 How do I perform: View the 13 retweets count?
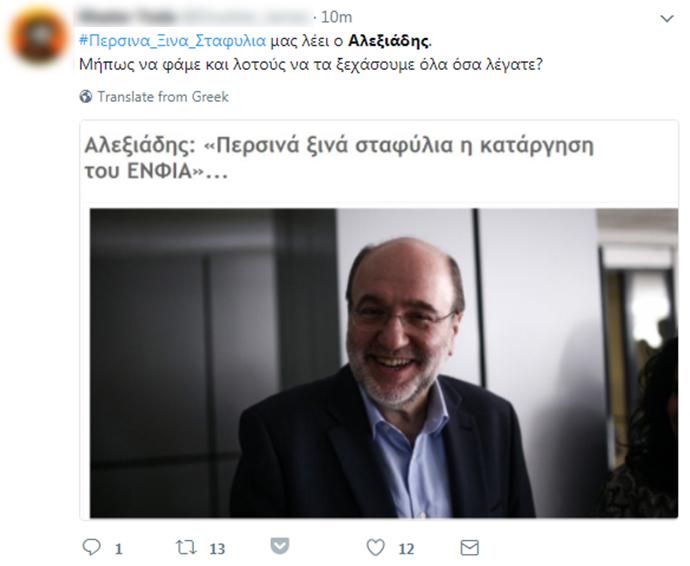click(x=217, y=548)
